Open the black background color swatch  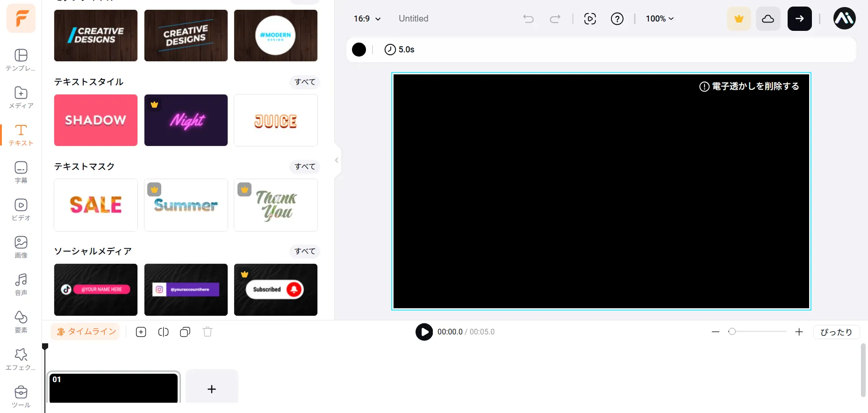click(359, 50)
